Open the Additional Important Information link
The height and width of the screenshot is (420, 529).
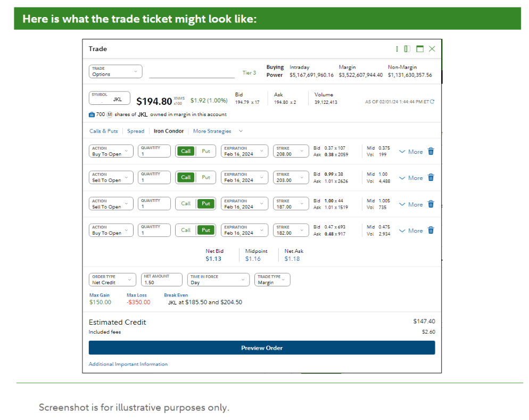[128, 364]
